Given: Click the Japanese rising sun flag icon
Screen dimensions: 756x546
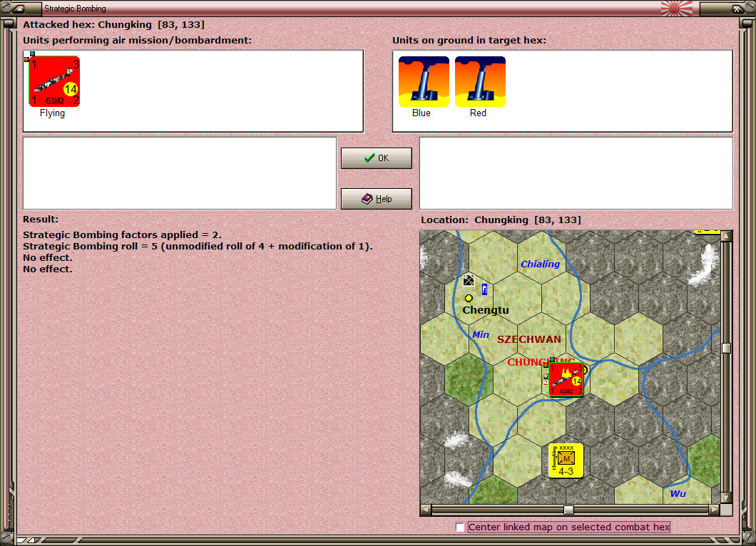Looking at the screenshot, I should click(677, 8).
